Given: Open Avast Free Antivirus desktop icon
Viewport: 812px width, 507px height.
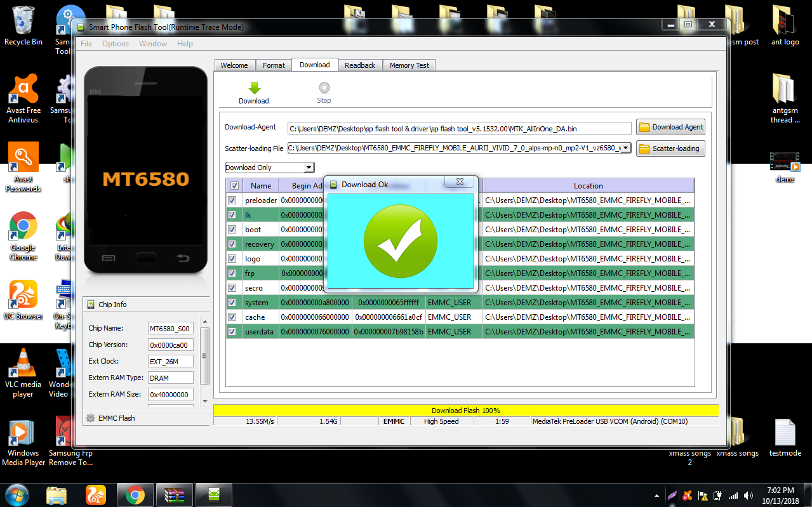Looking at the screenshot, I should click(23, 99).
